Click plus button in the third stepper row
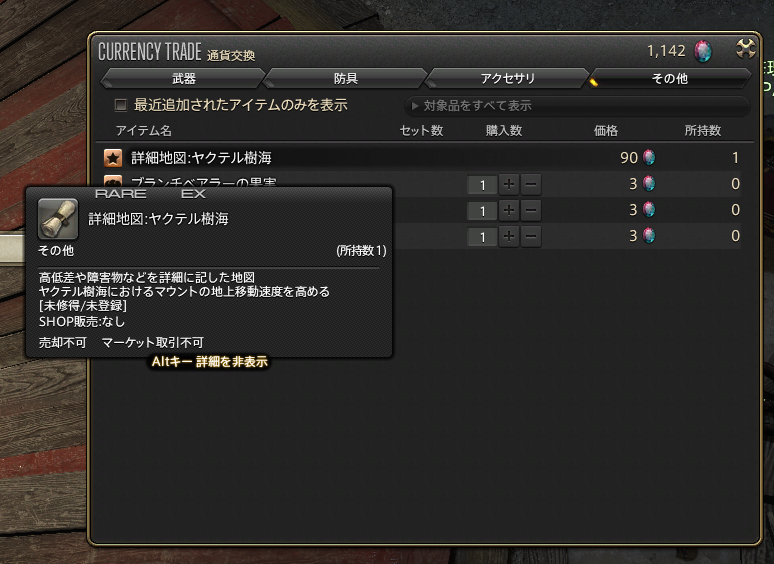The width and height of the screenshot is (774, 564). coord(509,237)
